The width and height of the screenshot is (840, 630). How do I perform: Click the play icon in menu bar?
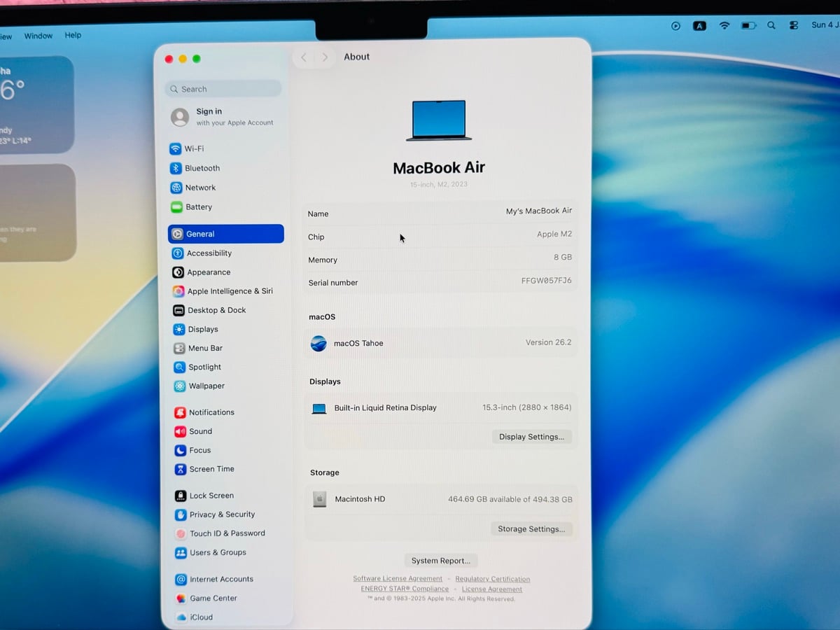click(675, 26)
